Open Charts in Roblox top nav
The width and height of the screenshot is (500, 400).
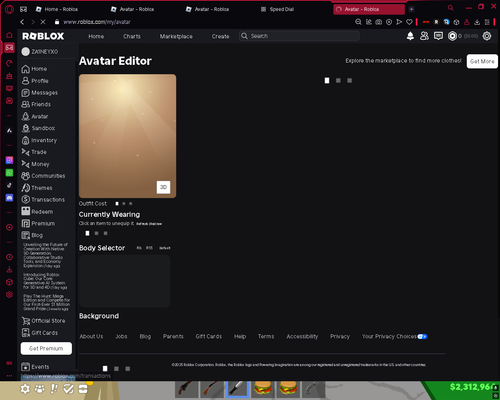point(132,36)
